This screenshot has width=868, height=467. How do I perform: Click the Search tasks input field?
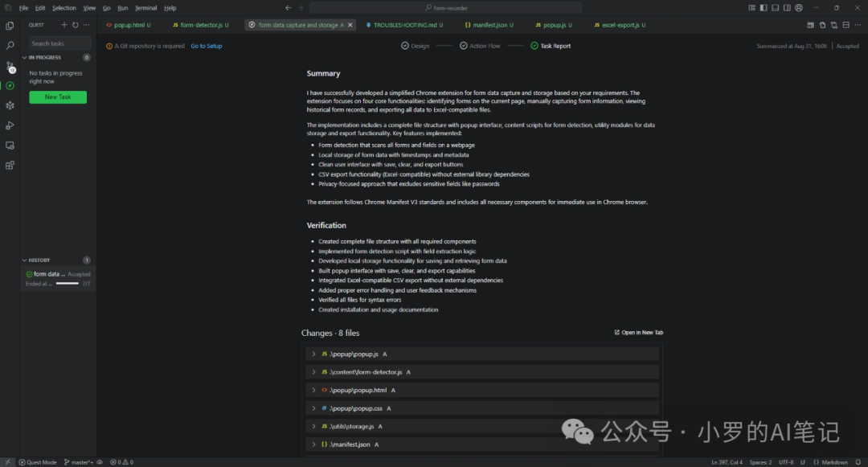(x=58, y=43)
